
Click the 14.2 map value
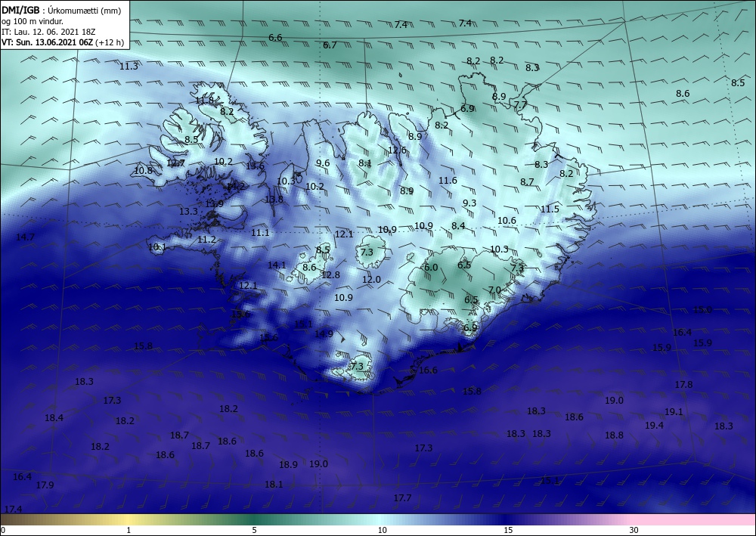(x=236, y=186)
